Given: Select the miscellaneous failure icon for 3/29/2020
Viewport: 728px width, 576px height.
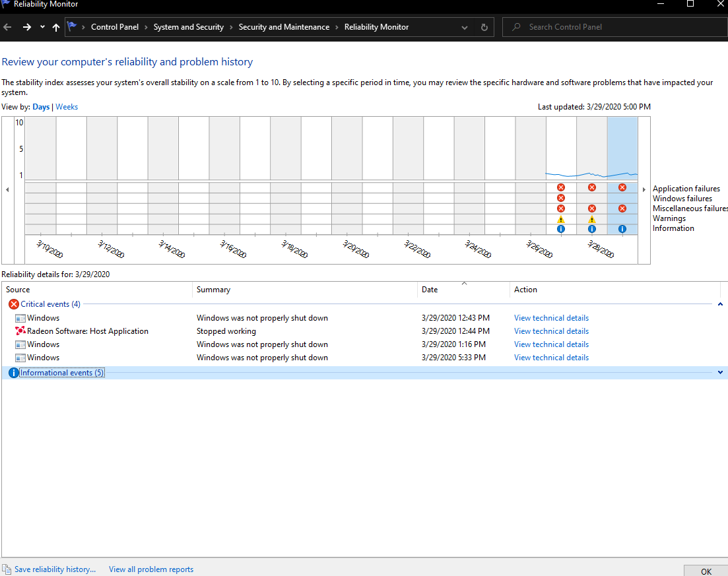Looking at the screenshot, I should (622, 209).
